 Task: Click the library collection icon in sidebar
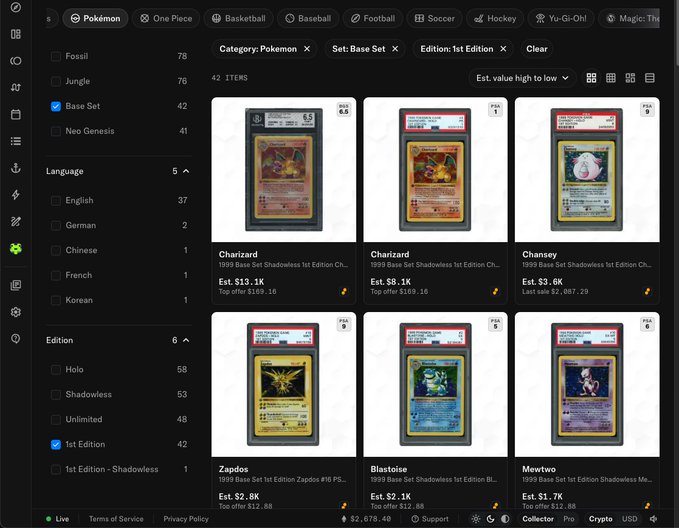[x=16, y=285]
